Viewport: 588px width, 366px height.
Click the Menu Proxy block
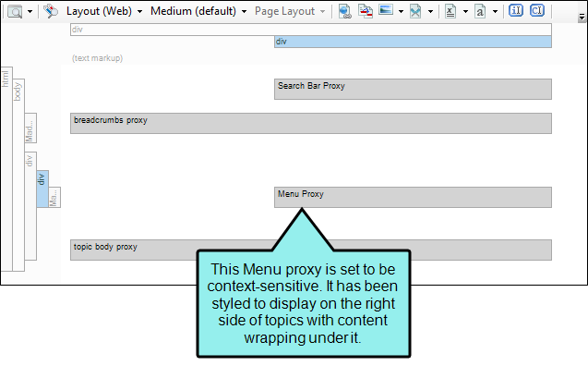(413, 197)
